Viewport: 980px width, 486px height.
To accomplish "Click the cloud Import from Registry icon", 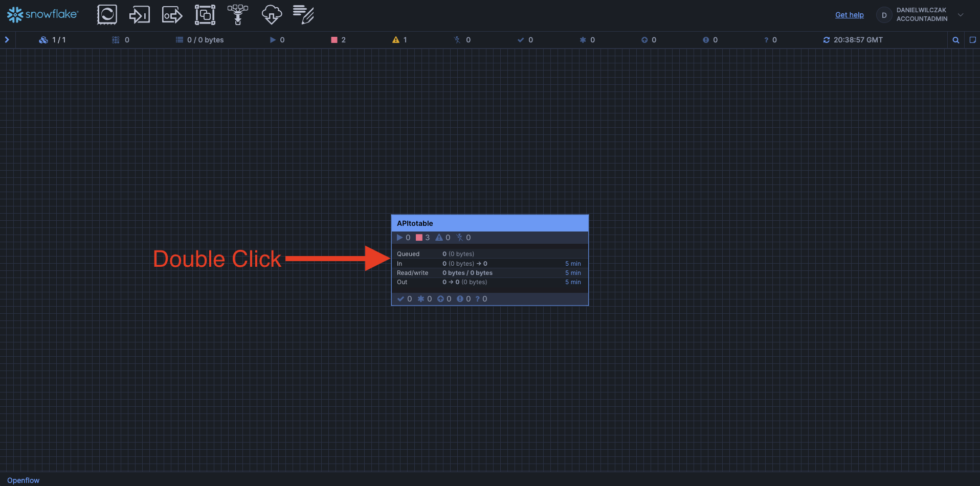I will [271, 15].
